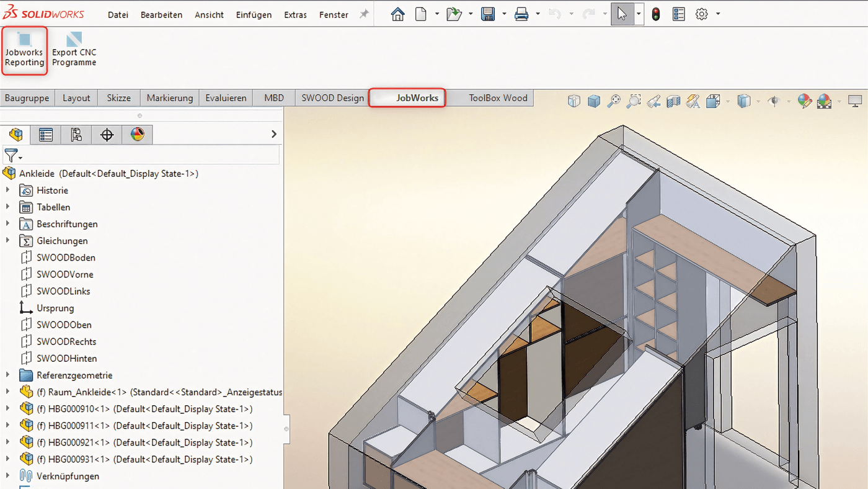Open the Edit Appearance tool
868x489 pixels.
click(804, 101)
